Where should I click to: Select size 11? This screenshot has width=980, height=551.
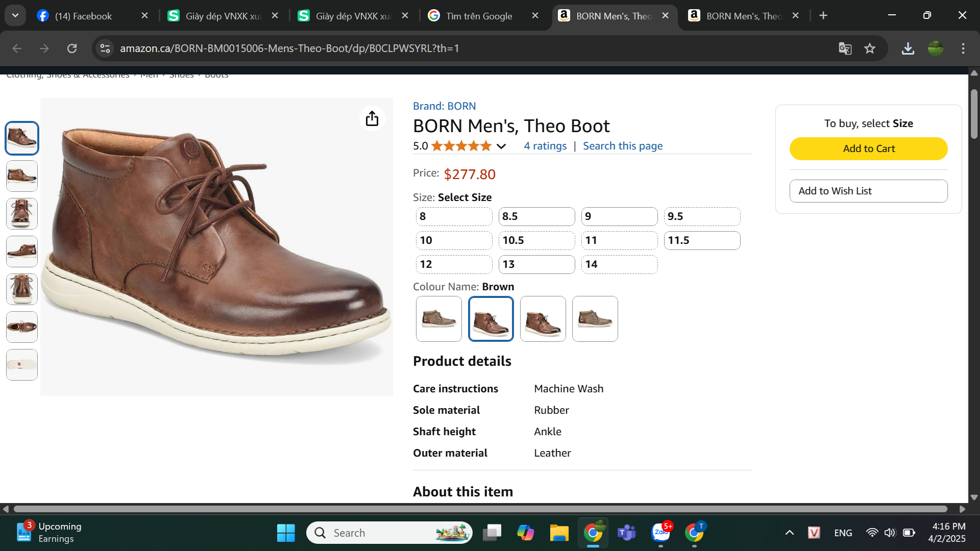coord(619,240)
